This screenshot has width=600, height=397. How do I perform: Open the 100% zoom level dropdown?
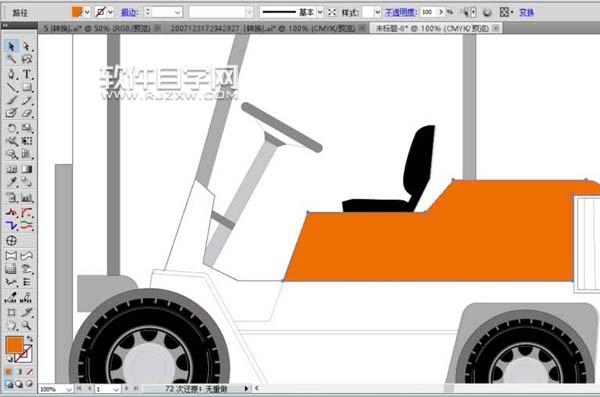pos(68,389)
